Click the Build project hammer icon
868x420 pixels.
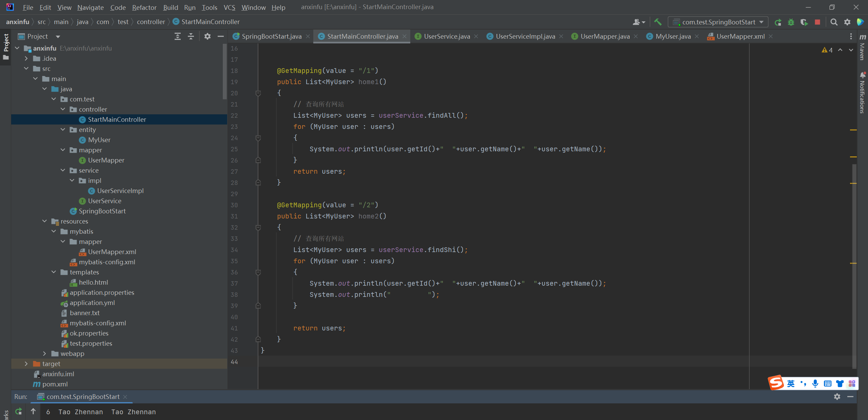tap(658, 22)
